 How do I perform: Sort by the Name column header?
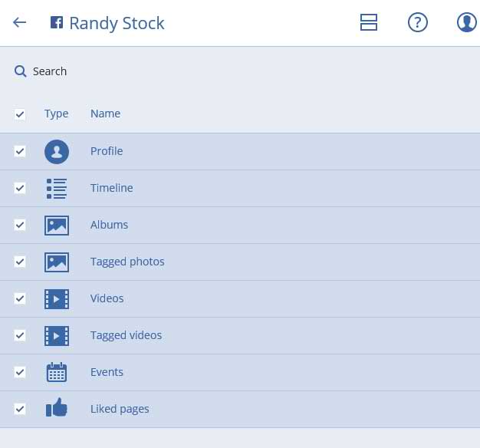click(105, 114)
